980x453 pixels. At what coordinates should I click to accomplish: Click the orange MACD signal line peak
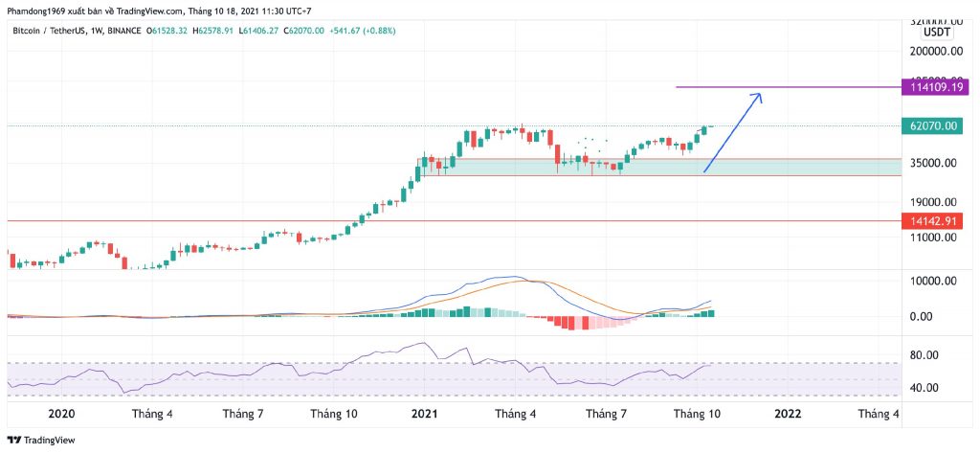(x=522, y=281)
